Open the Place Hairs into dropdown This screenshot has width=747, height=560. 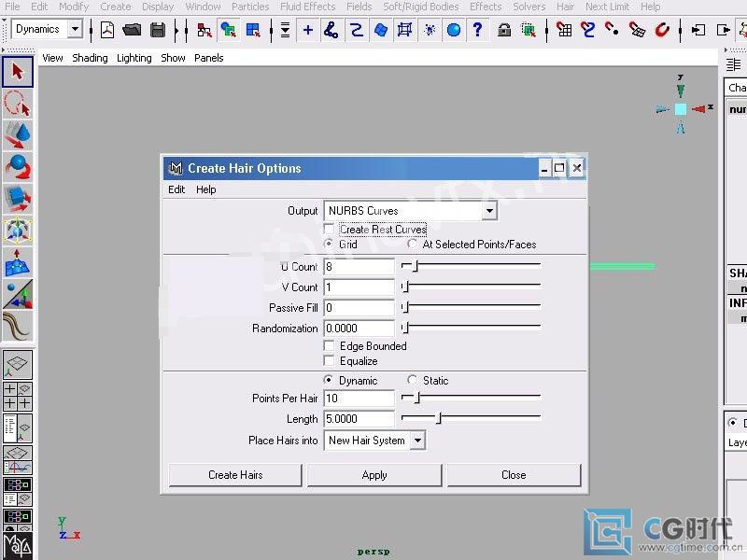pyautogui.click(x=374, y=441)
